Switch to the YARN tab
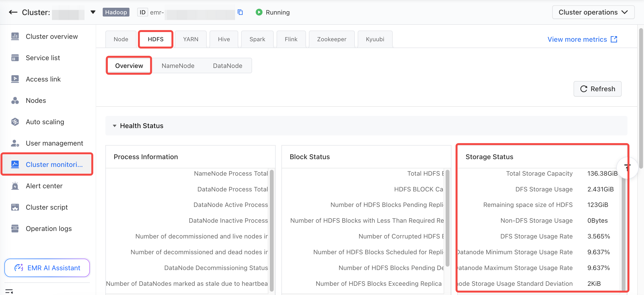Screen dimensions: 644x295 pyautogui.click(x=190, y=39)
